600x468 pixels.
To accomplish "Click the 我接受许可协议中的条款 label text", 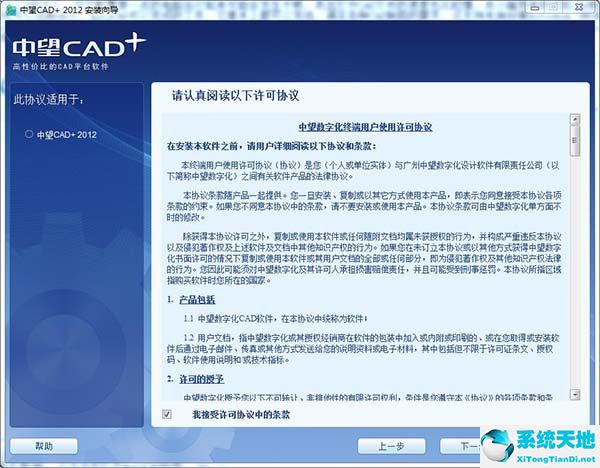I will point(241,414).
